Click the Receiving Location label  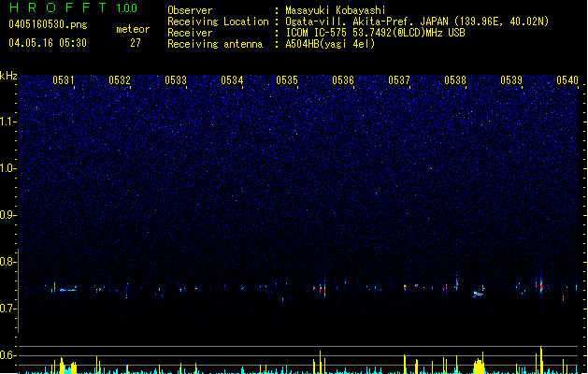click(x=218, y=22)
